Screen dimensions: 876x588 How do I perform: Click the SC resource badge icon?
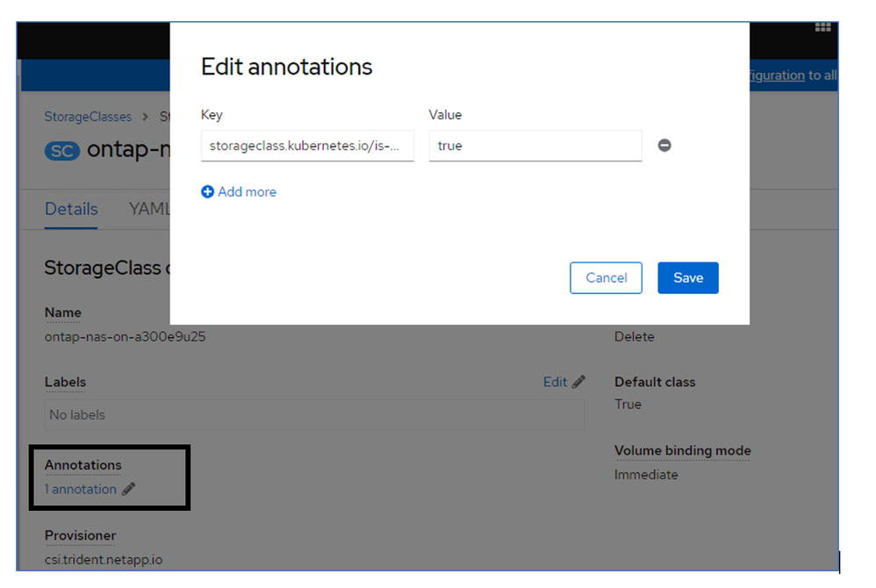point(62,150)
